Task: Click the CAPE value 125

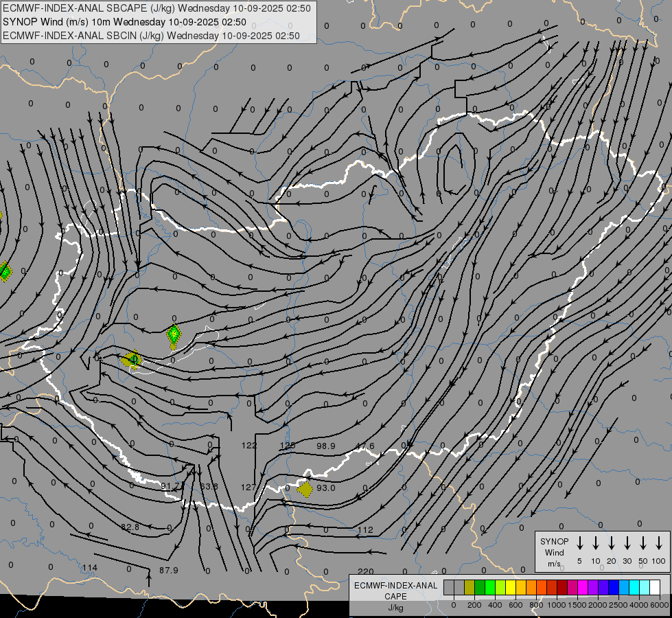Action: pos(287,446)
